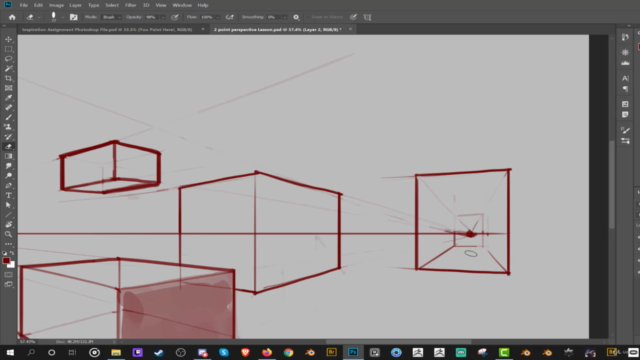Open the Character panel icon in right dock
The height and width of the screenshot is (360, 640).
point(625,78)
